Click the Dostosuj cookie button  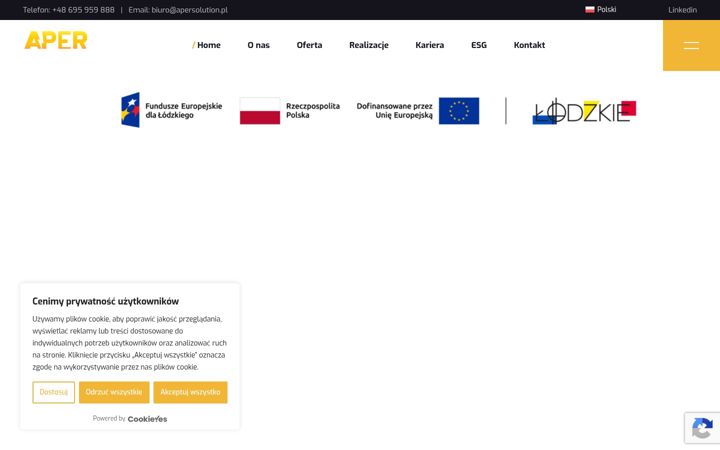53,392
